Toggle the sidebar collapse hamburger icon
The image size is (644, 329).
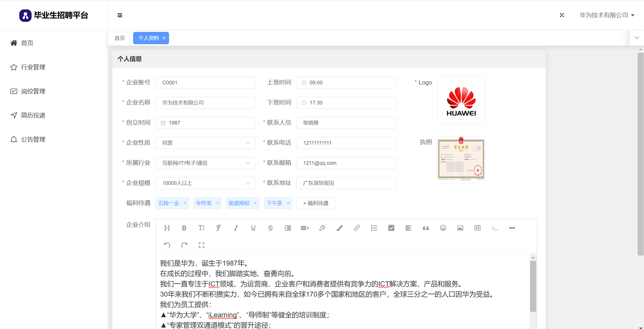pyautogui.click(x=120, y=15)
